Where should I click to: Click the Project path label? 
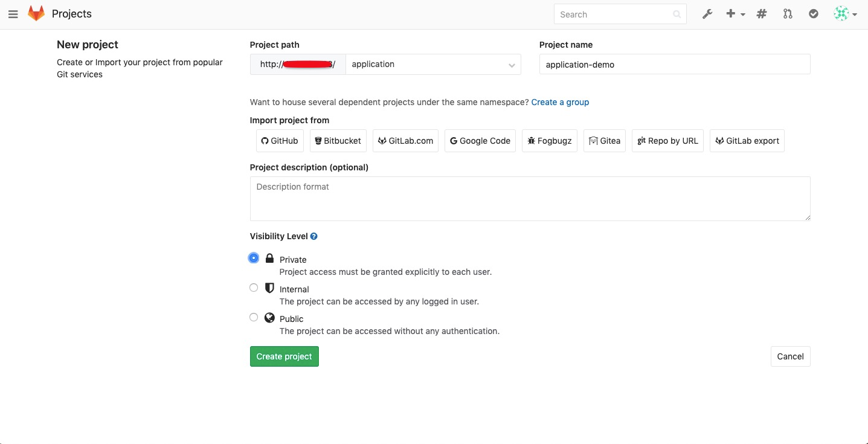(275, 45)
